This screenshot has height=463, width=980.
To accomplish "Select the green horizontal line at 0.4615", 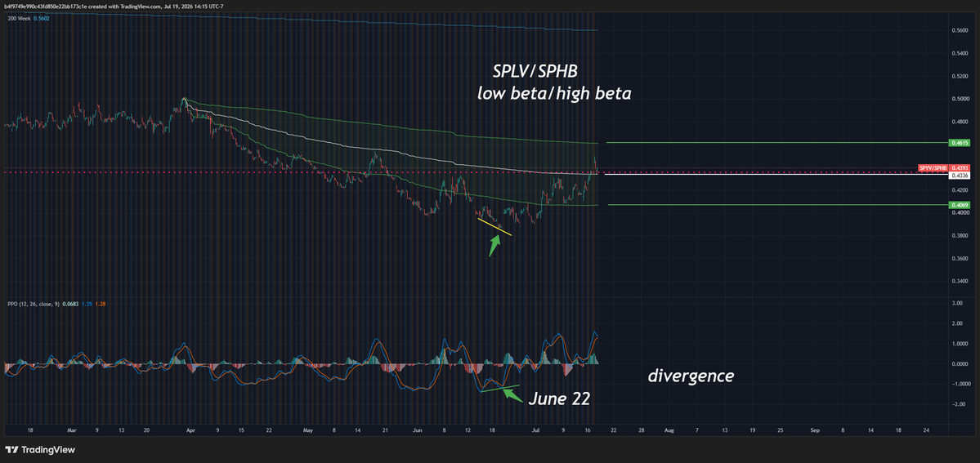I will pyautogui.click(x=776, y=143).
